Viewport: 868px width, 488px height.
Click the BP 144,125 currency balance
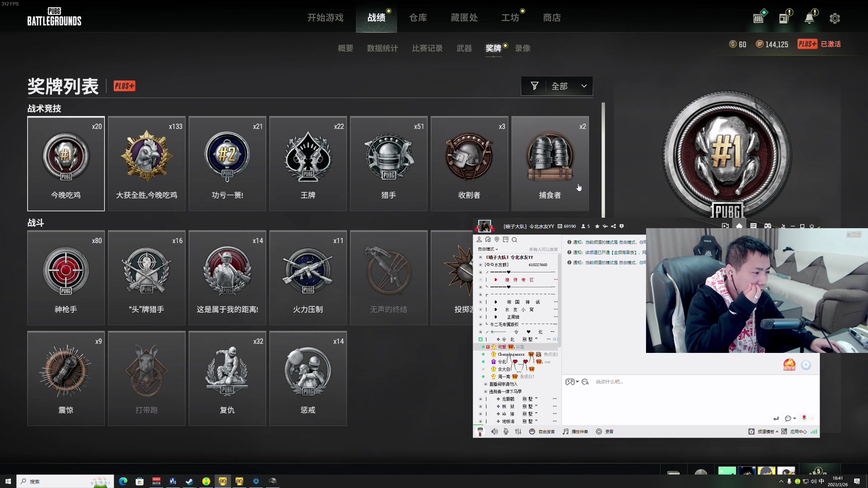coord(772,44)
